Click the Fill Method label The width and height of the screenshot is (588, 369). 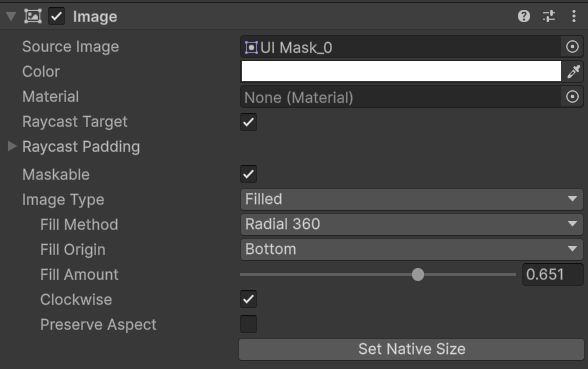[x=79, y=225]
